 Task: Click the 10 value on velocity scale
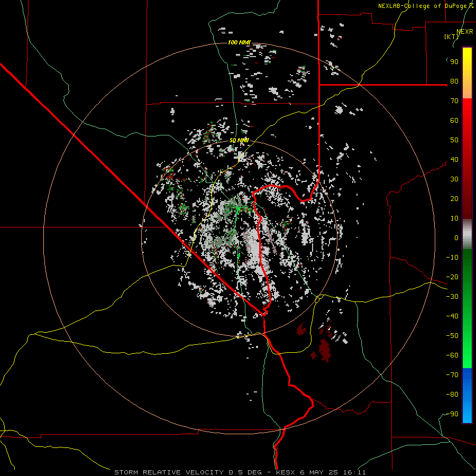click(x=454, y=218)
